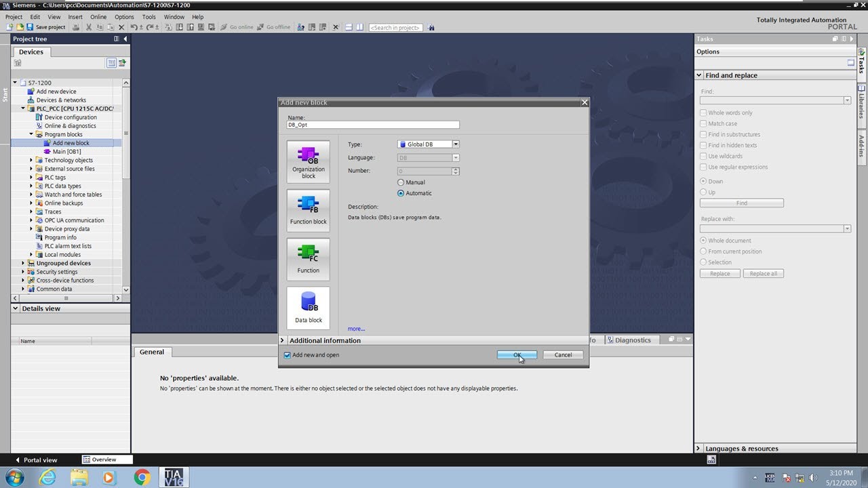Click the undo arrow toolbar icon

tap(134, 27)
